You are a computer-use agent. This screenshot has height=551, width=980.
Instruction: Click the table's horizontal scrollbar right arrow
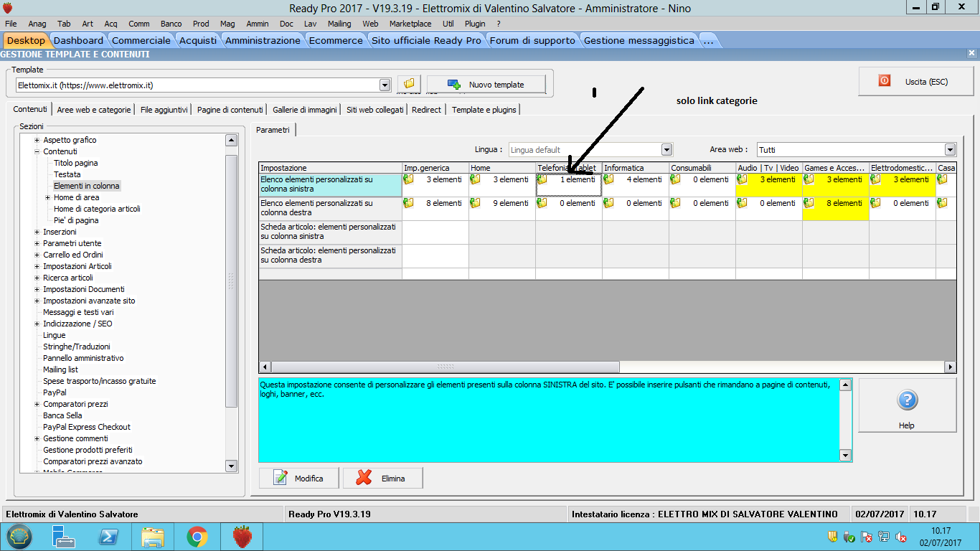[x=951, y=367]
